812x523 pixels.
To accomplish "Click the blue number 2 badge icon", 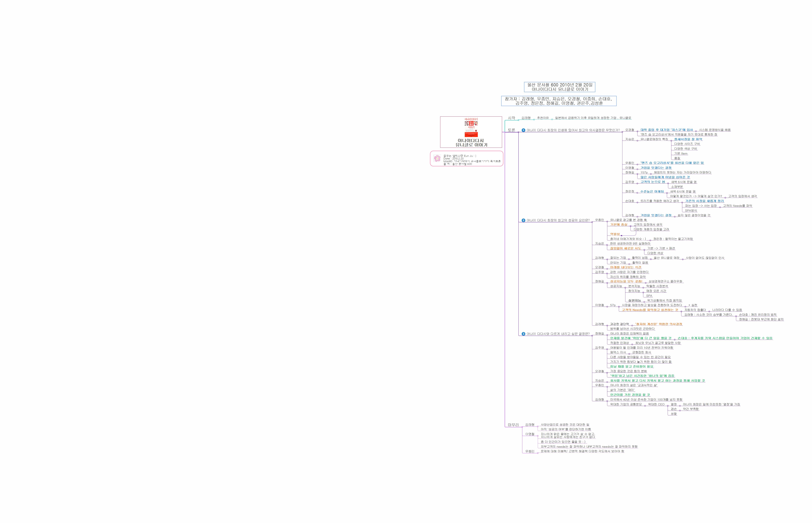I will point(523,220).
